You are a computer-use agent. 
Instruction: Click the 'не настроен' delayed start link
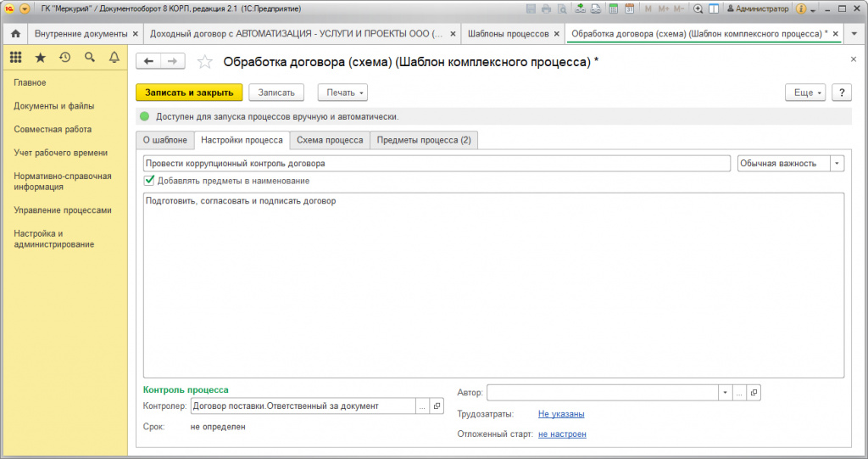562,434
